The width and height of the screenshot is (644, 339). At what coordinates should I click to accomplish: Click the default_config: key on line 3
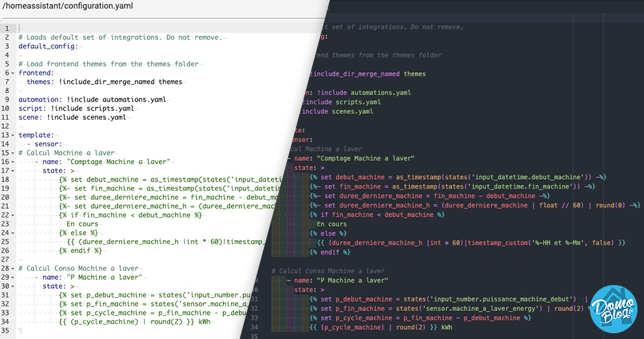pos(48,46)
